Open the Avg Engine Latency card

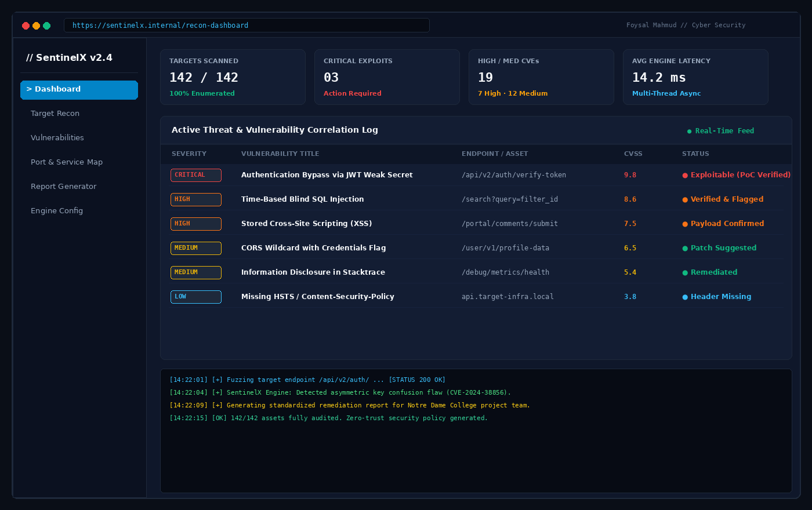coord(695,77)
